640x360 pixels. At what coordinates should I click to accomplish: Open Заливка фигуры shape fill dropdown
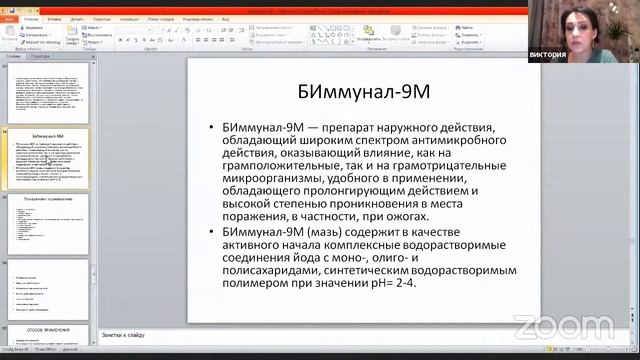coord(430,28)
